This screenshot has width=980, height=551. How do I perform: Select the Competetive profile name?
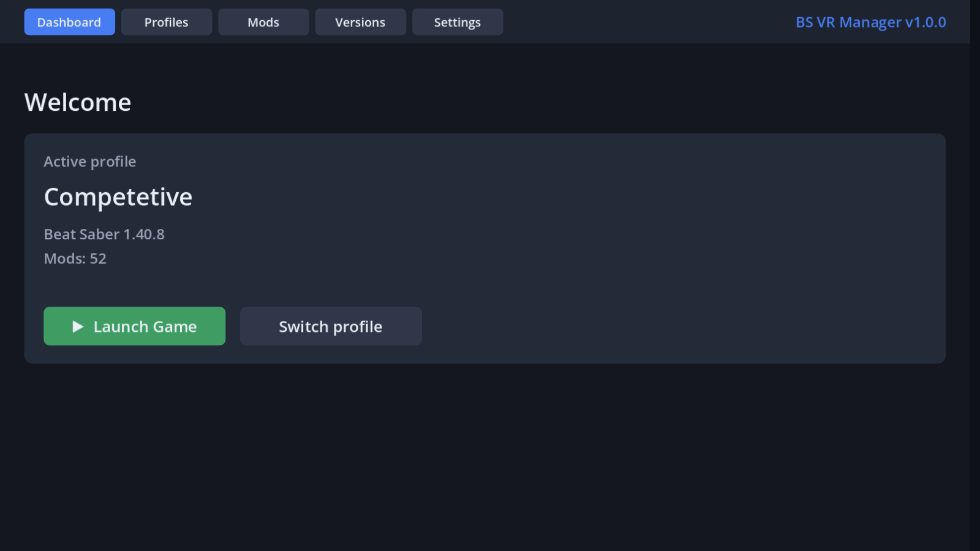click(118, 197)
